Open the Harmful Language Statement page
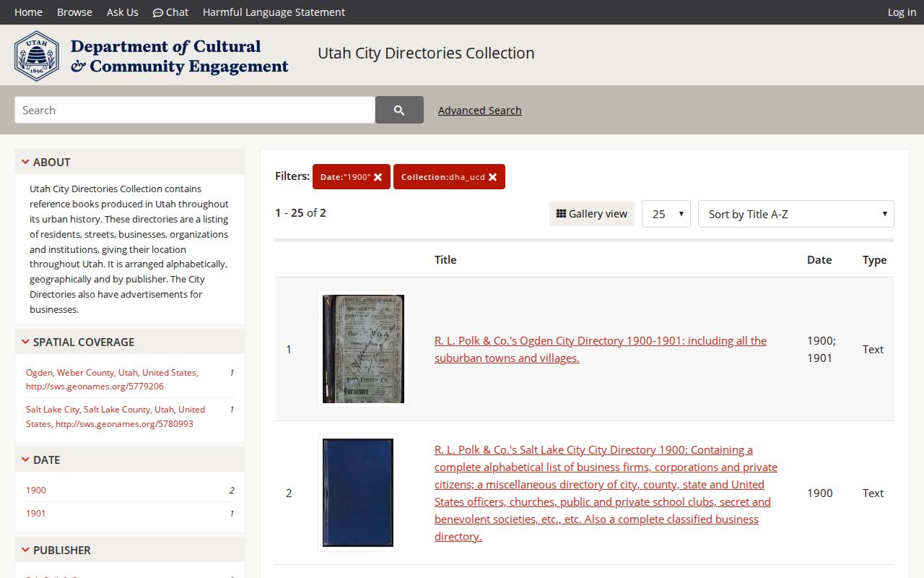The height and width of the screenshot is (578, 924). (x=274, y=12)
